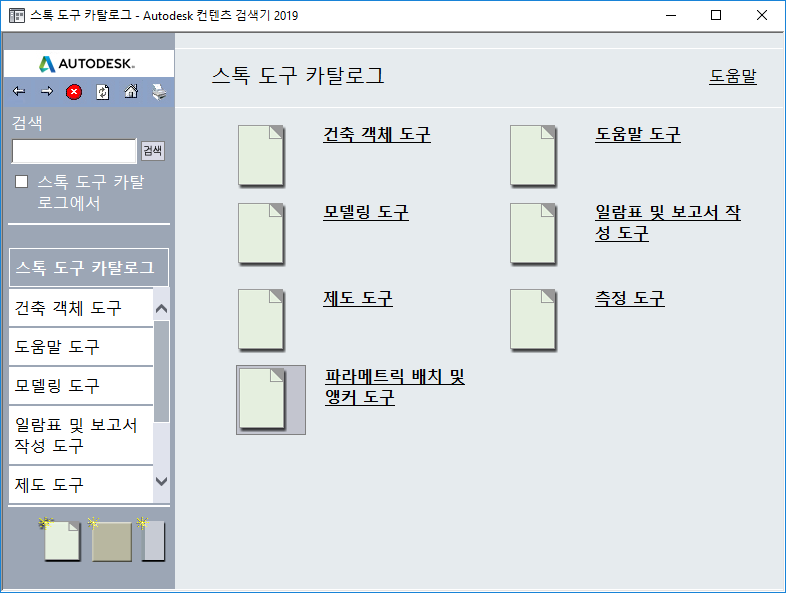Minimize the content browser window
786x593 pixels.
(671, 16)
